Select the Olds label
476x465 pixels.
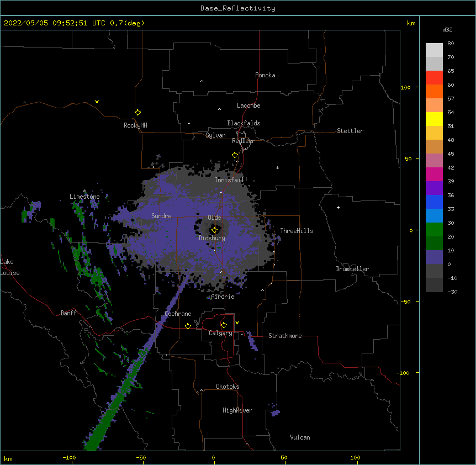click(214, 218)
